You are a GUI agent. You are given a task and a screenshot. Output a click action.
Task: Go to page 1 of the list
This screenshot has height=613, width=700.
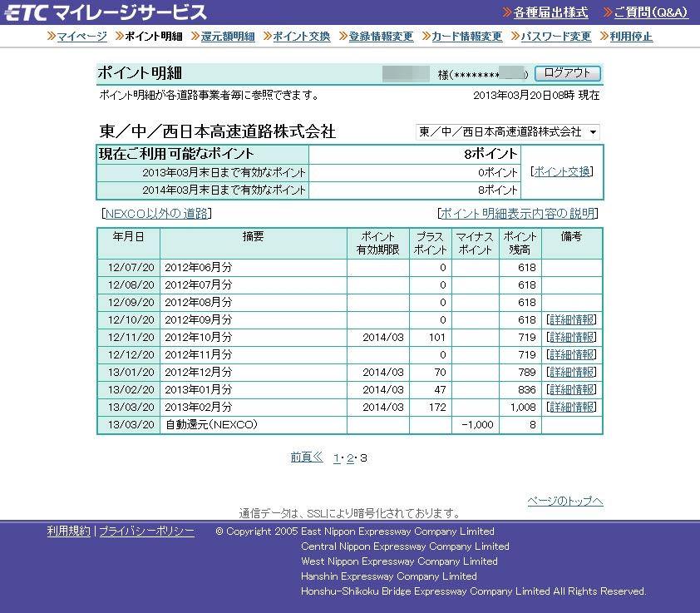click(336, 458)
